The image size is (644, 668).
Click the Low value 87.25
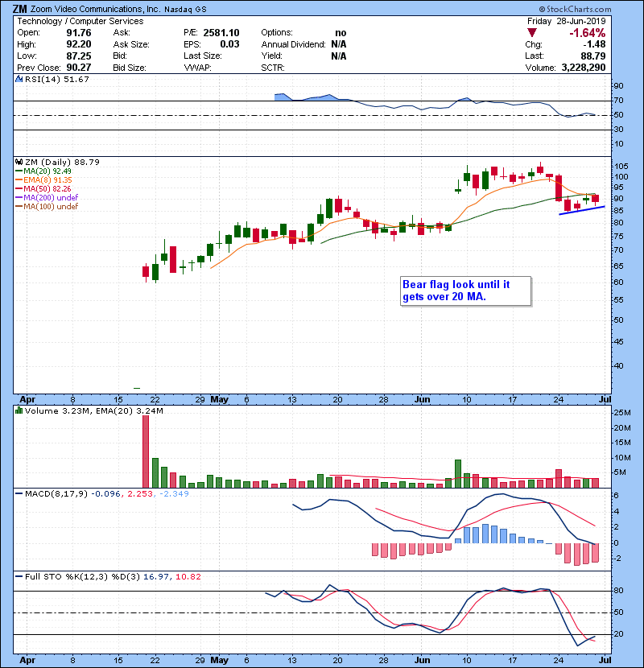click(78, 56)
